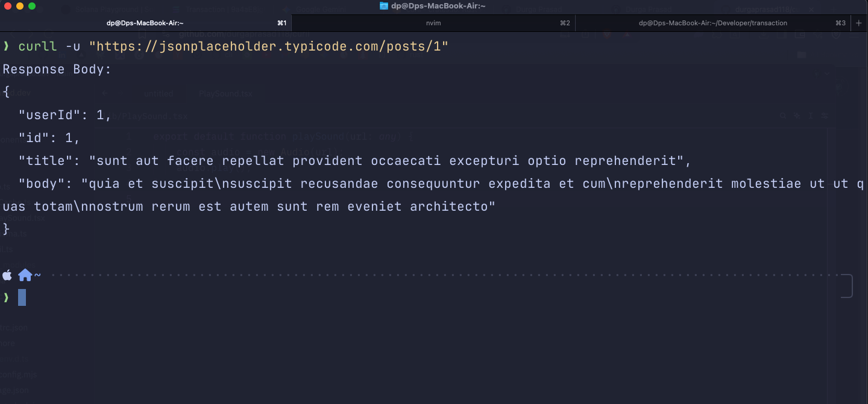Image resolution: width=868 pixels, height=404 pixels.
Task: Minimize the terminal with the yellow button
Action: pos(20,6)
